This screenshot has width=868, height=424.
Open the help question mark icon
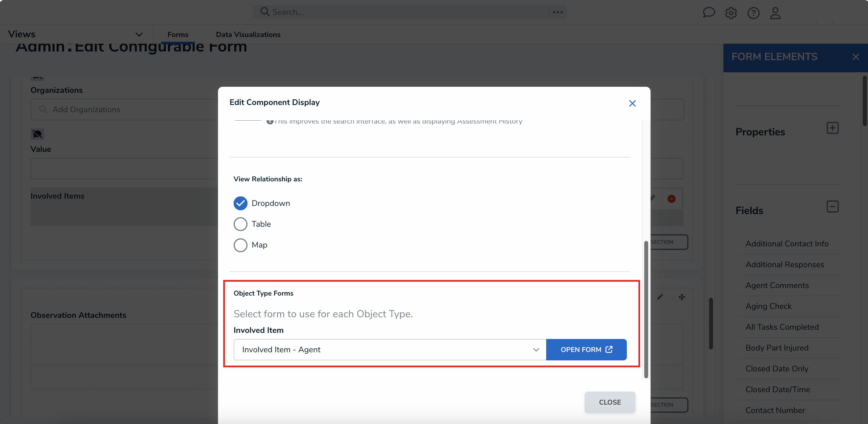754,13
